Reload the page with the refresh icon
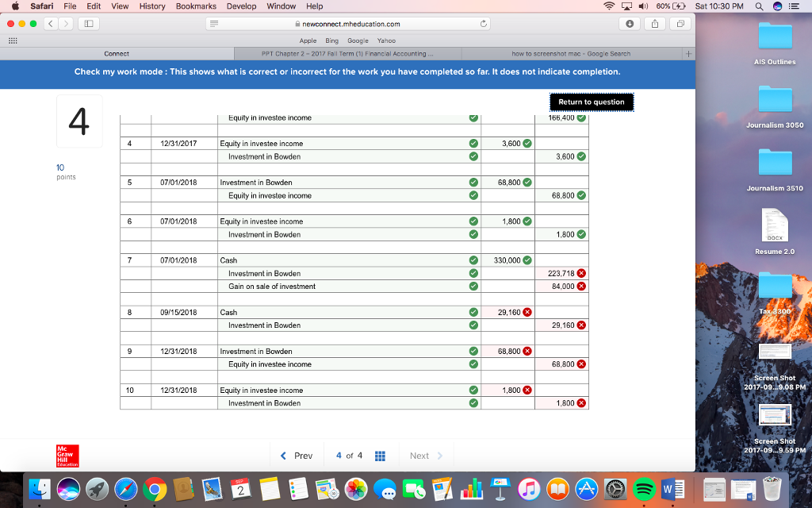 483,24
